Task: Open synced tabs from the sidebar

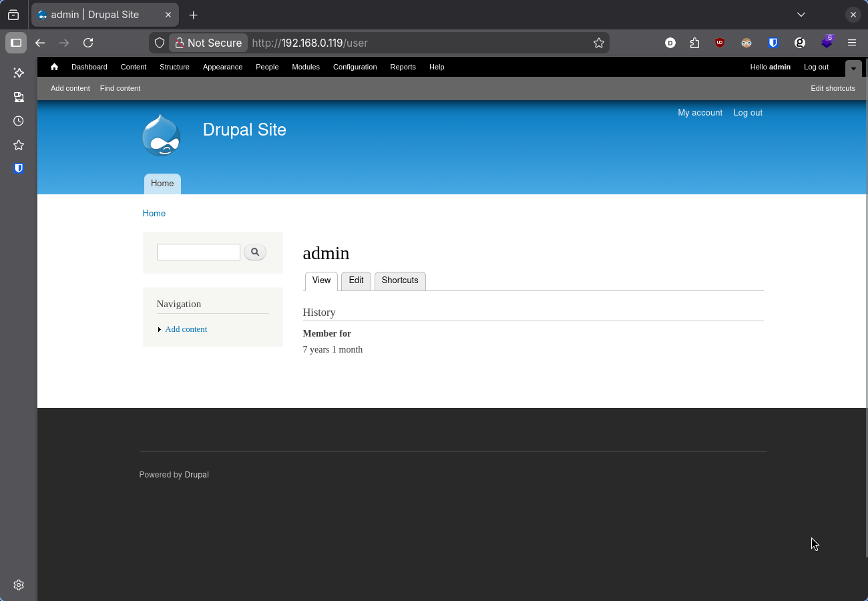Action: [18, 97]
